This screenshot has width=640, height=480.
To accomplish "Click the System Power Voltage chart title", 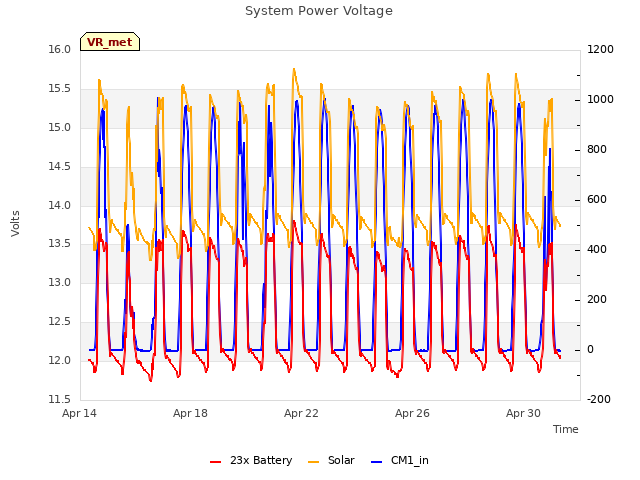I will pyautogui.click(x=319, y=11).
